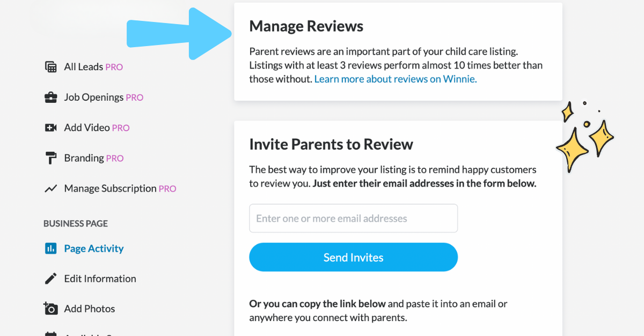Click the 'Or you can copy the link below' text
Image resolution: width=644 pixels, height=336 pixels.
[x=318, y=304]
